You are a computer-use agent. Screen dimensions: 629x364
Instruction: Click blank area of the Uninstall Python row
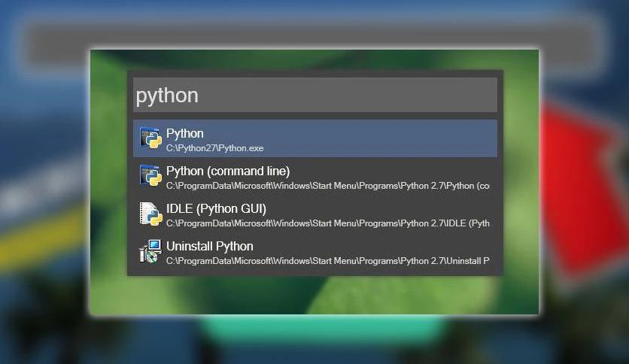(x=373, y=247)
